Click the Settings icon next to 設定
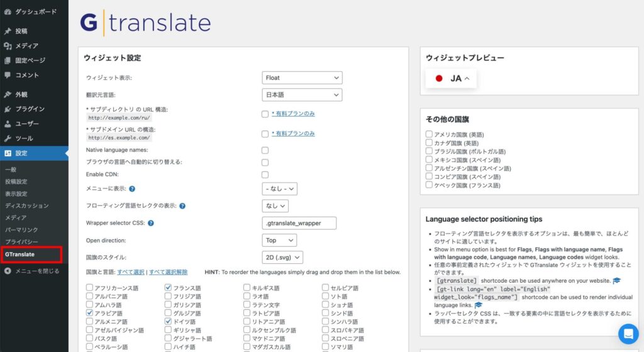The width and height of the screenshot is (644, 352). (8, 154)
